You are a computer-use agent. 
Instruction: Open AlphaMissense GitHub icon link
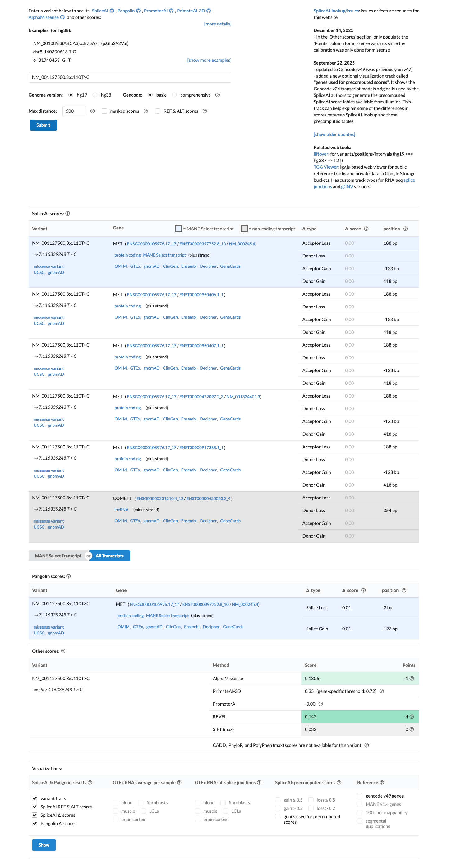pos(62,17)
